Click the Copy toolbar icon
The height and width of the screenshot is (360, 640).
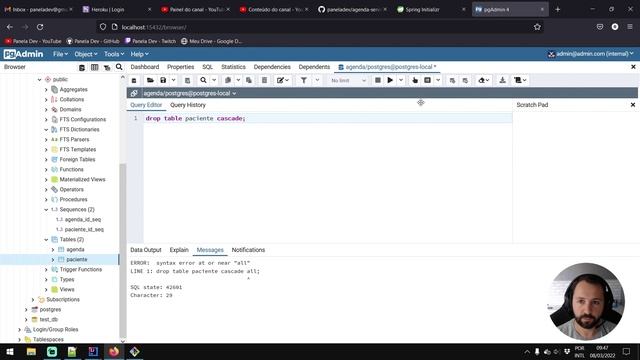tap(228, 80)
